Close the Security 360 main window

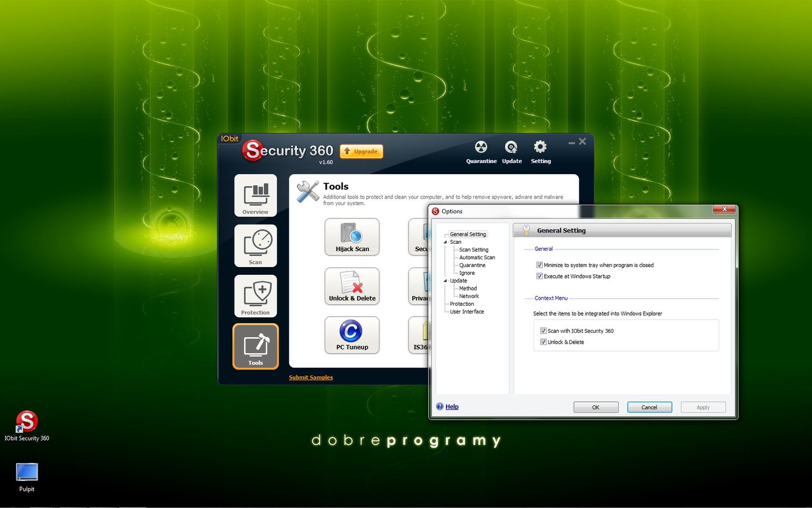(582, 141)
